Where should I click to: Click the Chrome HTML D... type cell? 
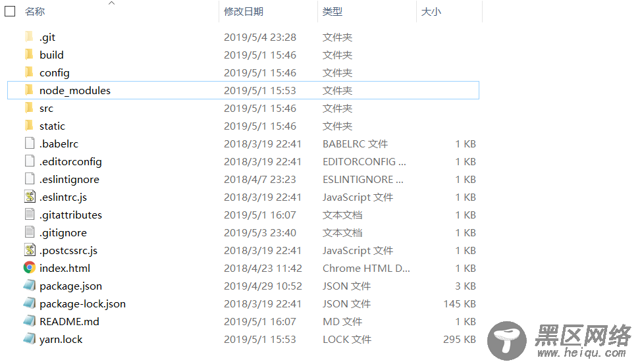tap(366, 268)
